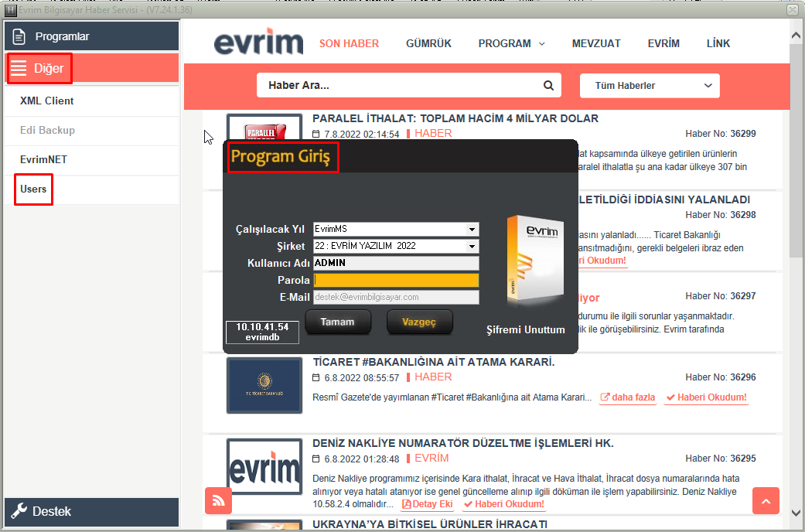
Task: Click the Şifremi Unuttum link
Action: [x=526, y=329]
